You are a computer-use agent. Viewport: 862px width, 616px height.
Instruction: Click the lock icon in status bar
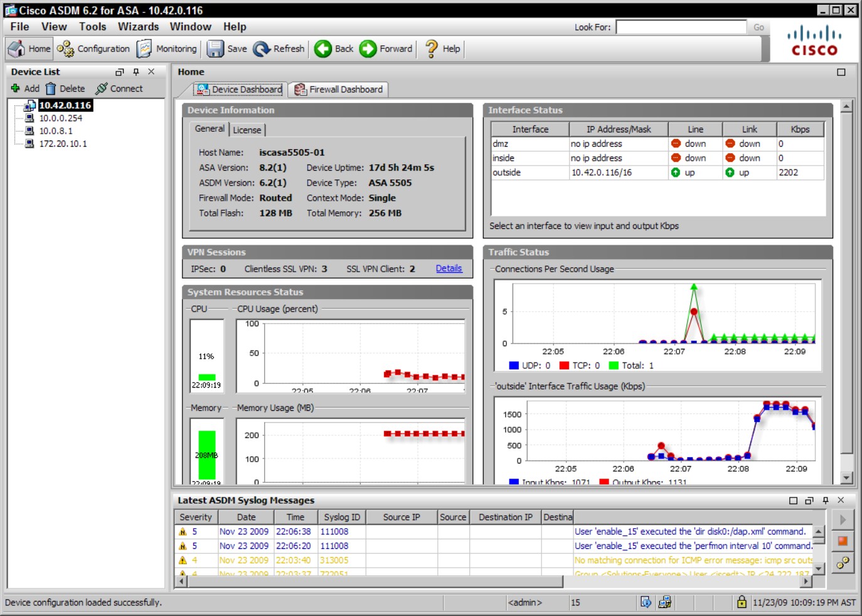(x=742, y=602)
